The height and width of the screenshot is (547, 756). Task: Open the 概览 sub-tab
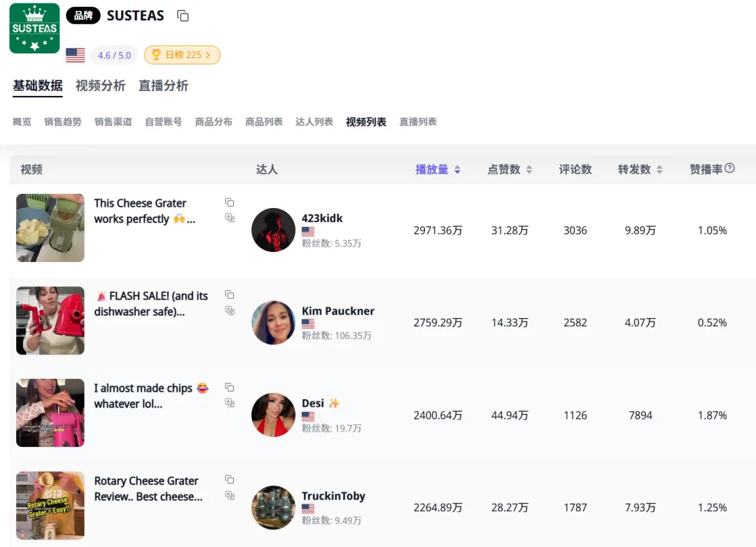coord(22,122)
